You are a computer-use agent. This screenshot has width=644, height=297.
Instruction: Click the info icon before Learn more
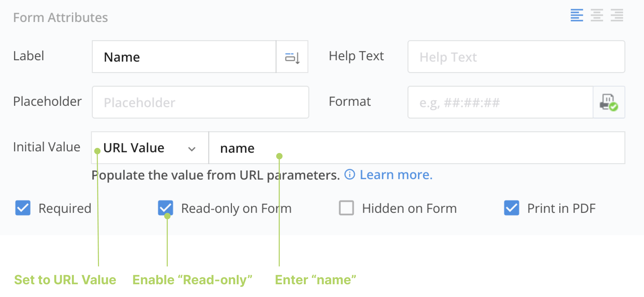pos(350,175)
